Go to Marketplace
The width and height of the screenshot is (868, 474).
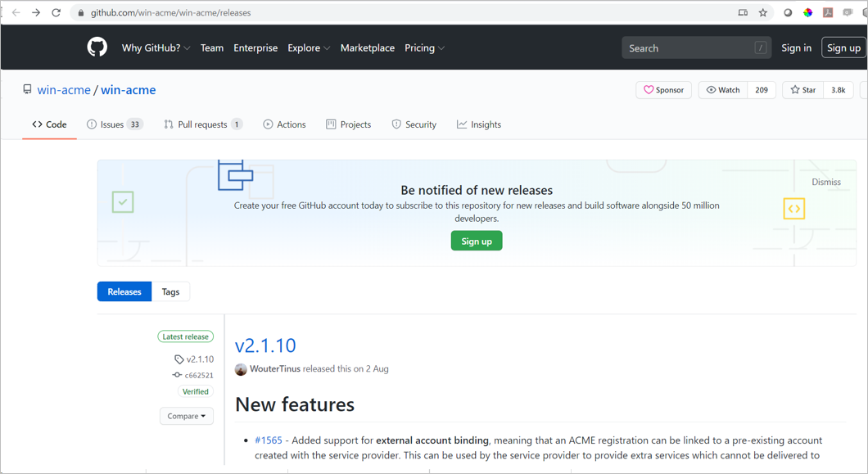[368, 48]
